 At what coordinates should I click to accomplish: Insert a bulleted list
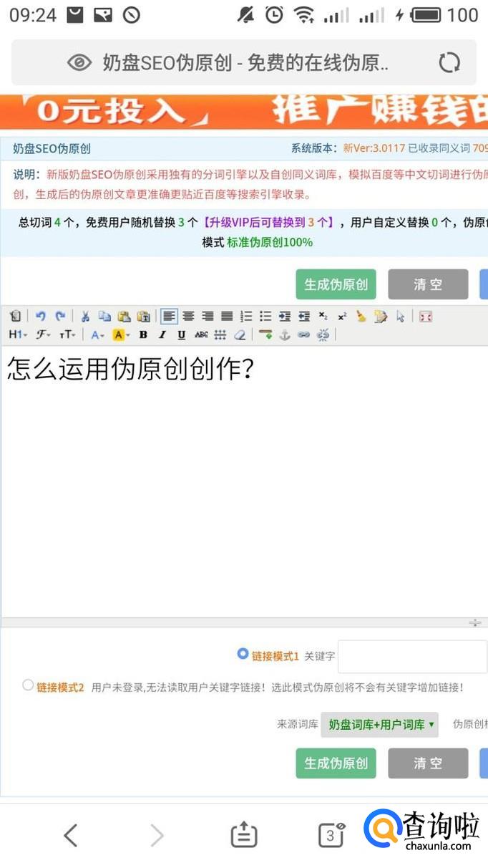265,316
